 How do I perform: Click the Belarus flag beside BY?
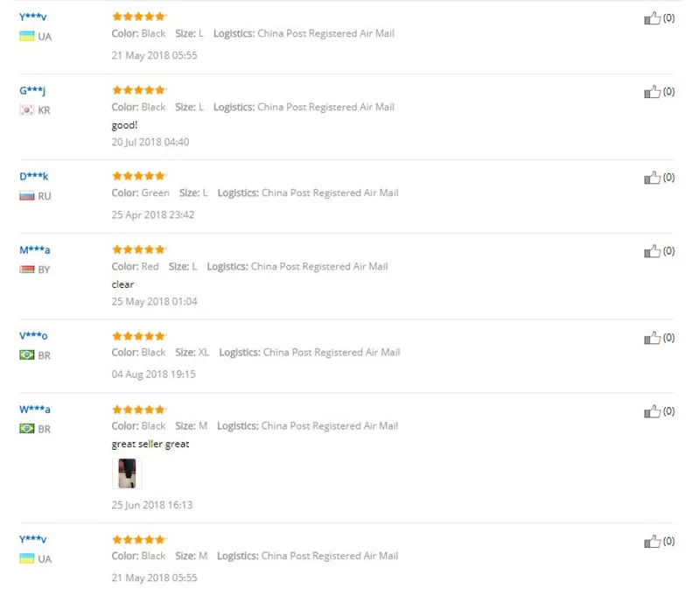(27, 270)
